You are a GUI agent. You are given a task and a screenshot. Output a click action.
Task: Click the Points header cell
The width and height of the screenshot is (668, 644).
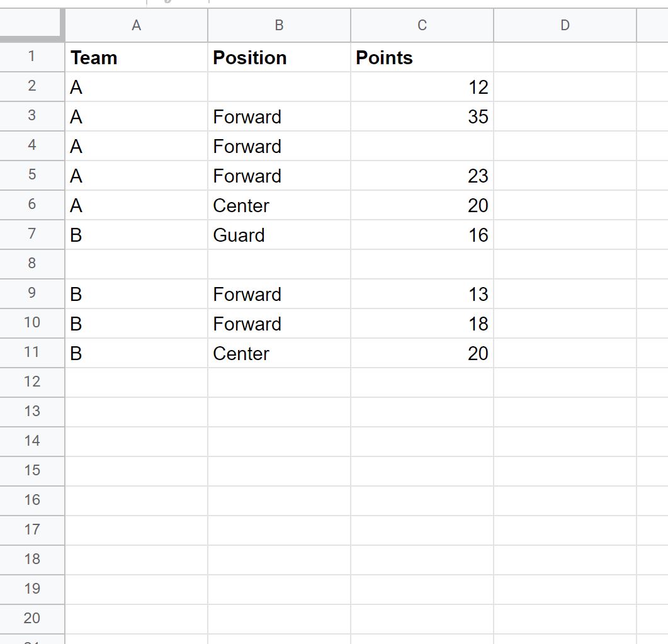click(422, 57)
